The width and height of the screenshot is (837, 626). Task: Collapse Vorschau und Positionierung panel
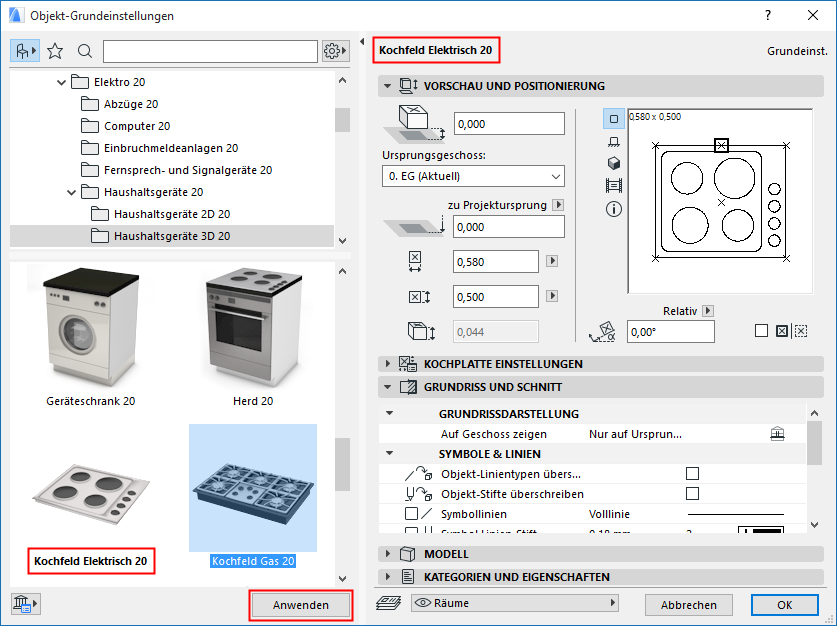(x=388, y=86)
